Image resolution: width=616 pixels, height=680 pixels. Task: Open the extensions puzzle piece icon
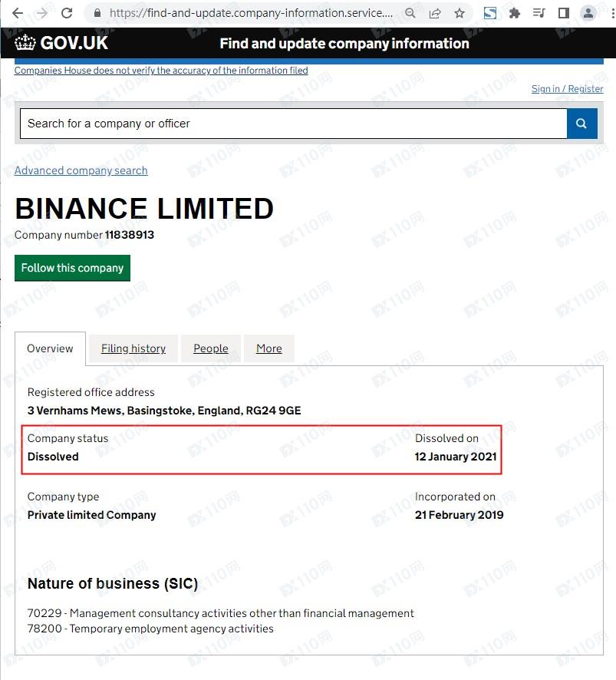[x=515, y=13]
